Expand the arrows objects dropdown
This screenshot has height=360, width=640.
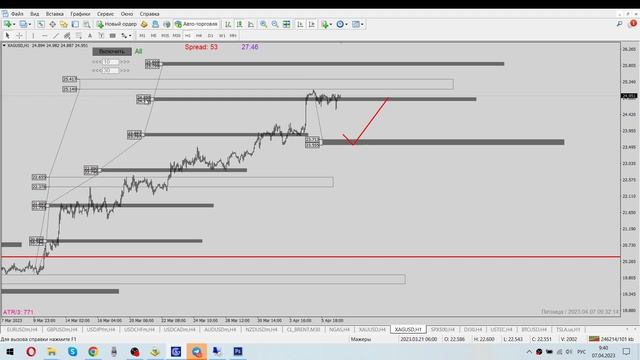(130, 36)
